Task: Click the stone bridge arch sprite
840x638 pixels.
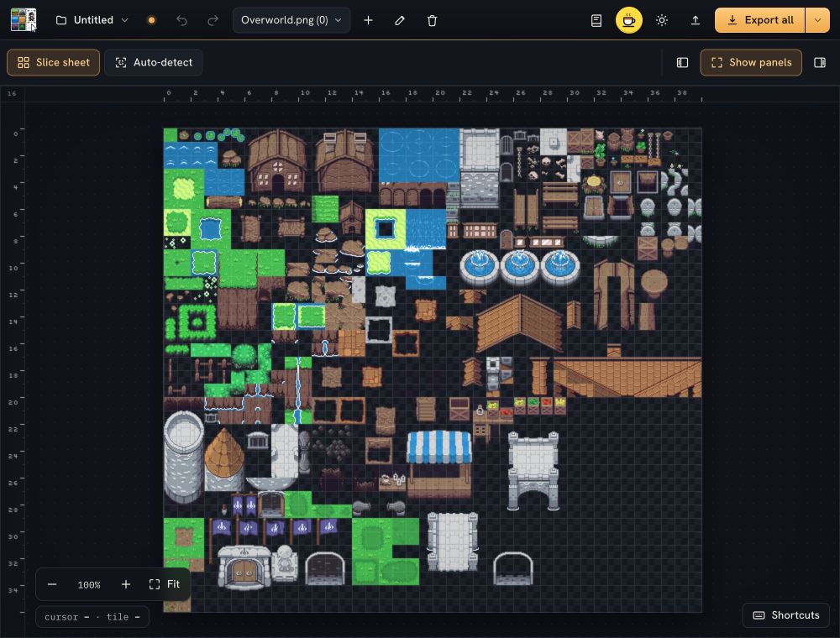Action: click(533, 471)
